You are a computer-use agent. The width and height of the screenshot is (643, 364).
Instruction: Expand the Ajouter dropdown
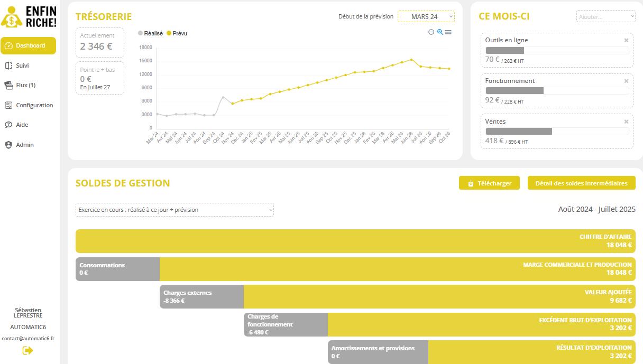click(x=606, y=17)
